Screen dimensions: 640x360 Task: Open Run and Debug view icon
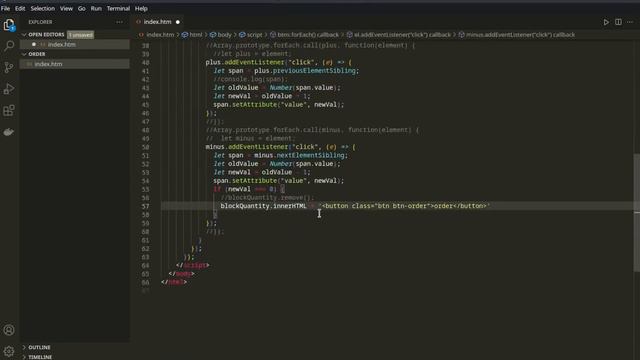(x=9, y=89)
